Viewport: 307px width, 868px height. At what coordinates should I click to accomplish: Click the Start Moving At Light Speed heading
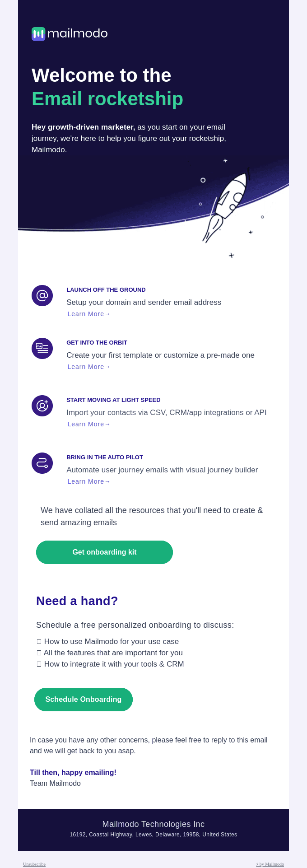pyautogui.click(x=113, y=400)
